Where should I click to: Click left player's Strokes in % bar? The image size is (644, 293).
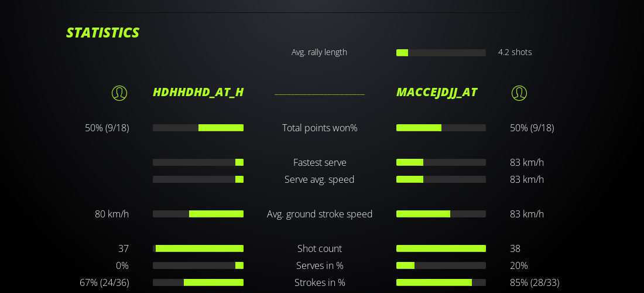198,282
